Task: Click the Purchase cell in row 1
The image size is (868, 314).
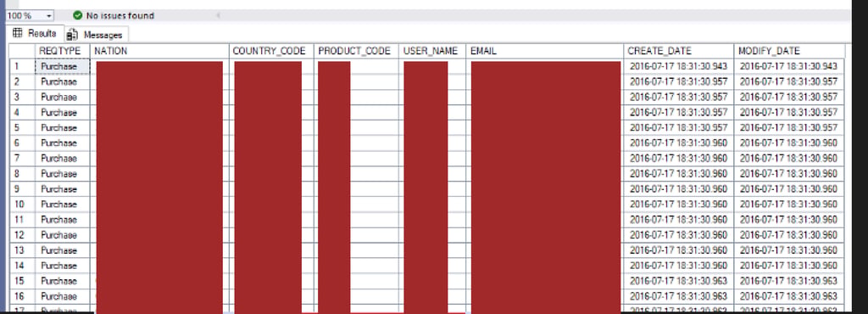Action: 62,66
